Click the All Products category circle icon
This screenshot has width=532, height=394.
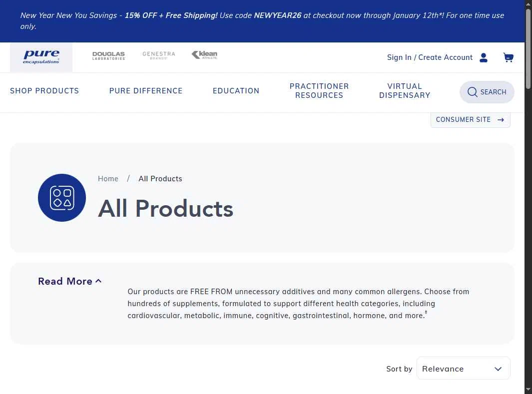point(62,198)
